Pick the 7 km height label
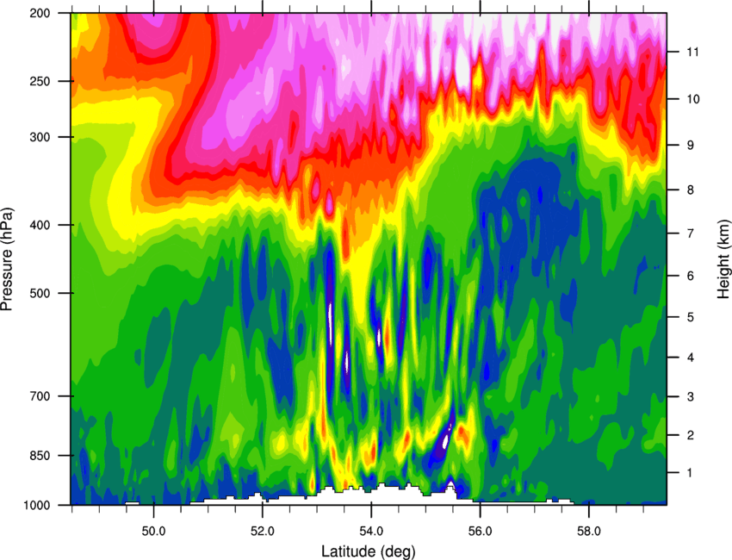 click(x=691, y=233)
